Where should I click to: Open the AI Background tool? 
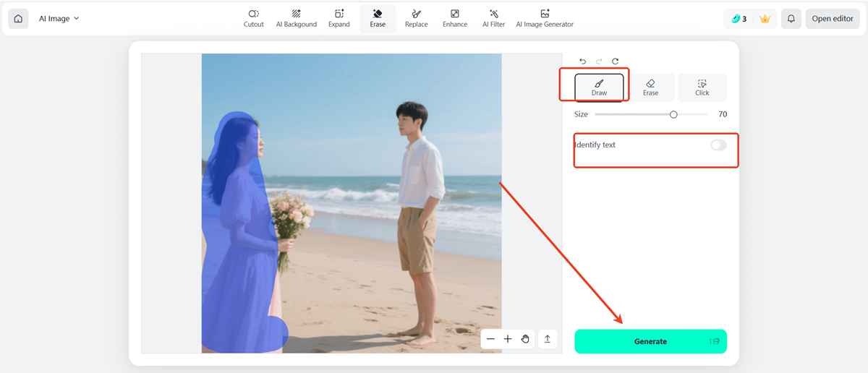click(x=297, y=19)
